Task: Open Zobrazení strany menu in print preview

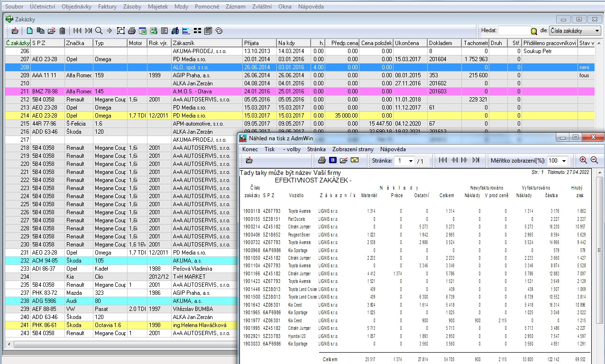Action: (x=353, y=149)
